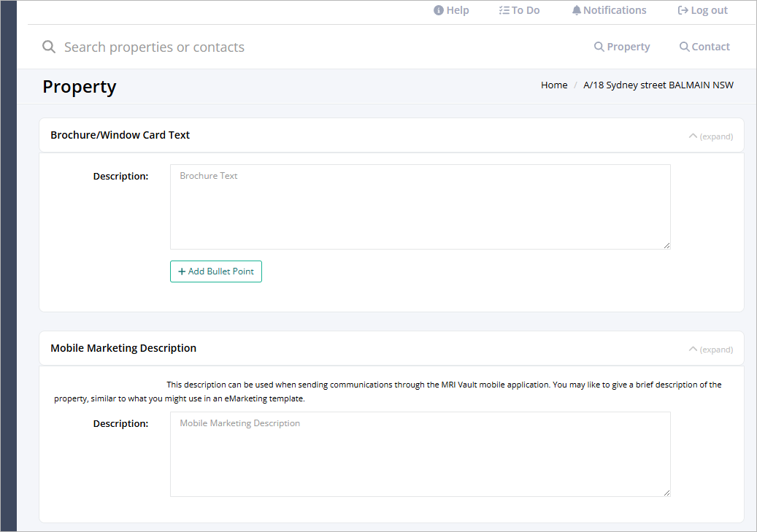Open the Help link in top bar

click(451, 10)
